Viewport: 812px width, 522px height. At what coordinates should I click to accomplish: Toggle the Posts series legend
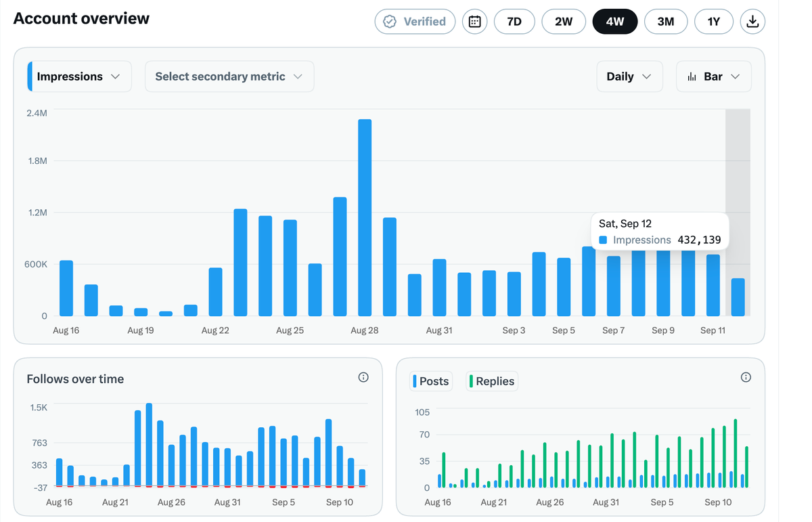tap(431, 381)
